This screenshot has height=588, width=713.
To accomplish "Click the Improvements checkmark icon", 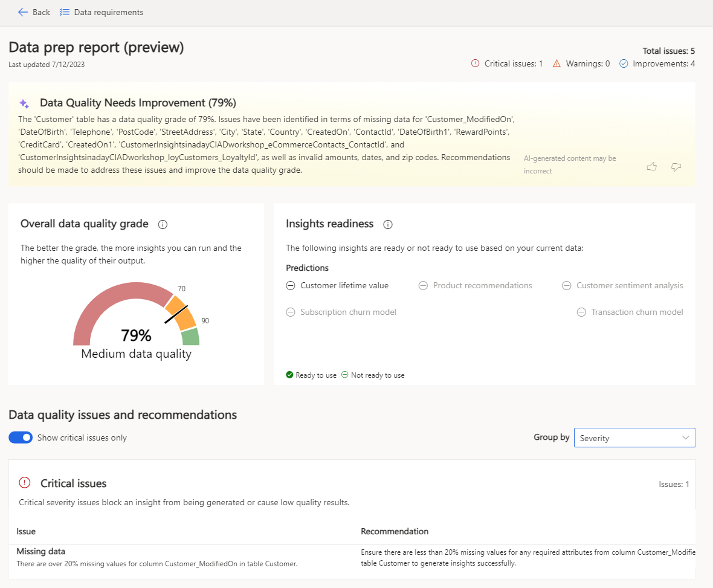I will click(624, 63).
